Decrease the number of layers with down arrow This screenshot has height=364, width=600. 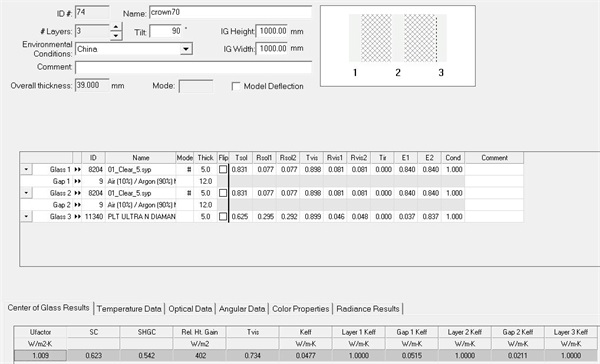[116, 36]
